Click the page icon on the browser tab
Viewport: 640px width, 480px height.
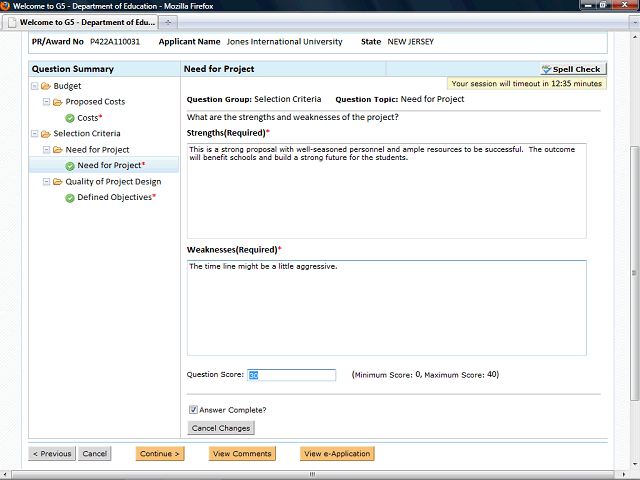coord(13,22)
